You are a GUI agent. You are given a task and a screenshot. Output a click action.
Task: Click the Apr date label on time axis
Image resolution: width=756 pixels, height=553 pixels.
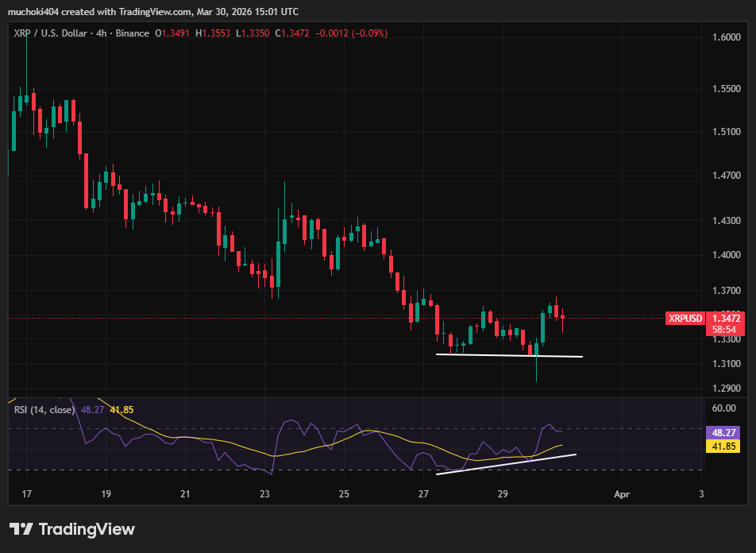622,493
